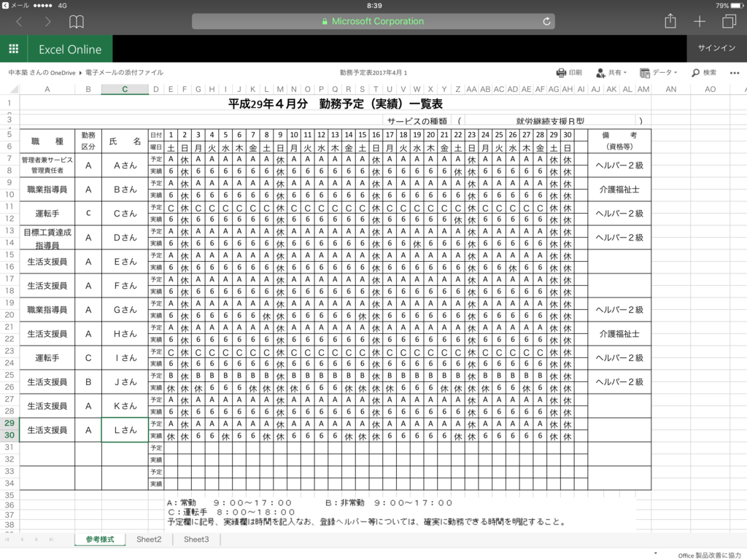Select column C header
The height and width of the screenshot is (560, 747).
(x=125, y=89)
